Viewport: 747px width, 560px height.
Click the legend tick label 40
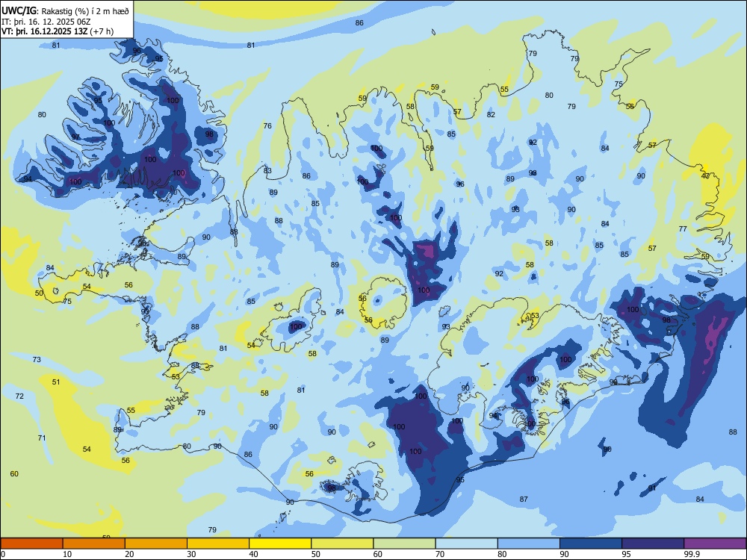pos(253,554)
